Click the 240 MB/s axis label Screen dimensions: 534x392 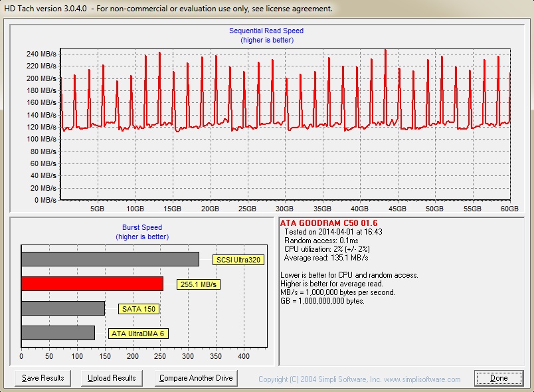click(41, 54)
